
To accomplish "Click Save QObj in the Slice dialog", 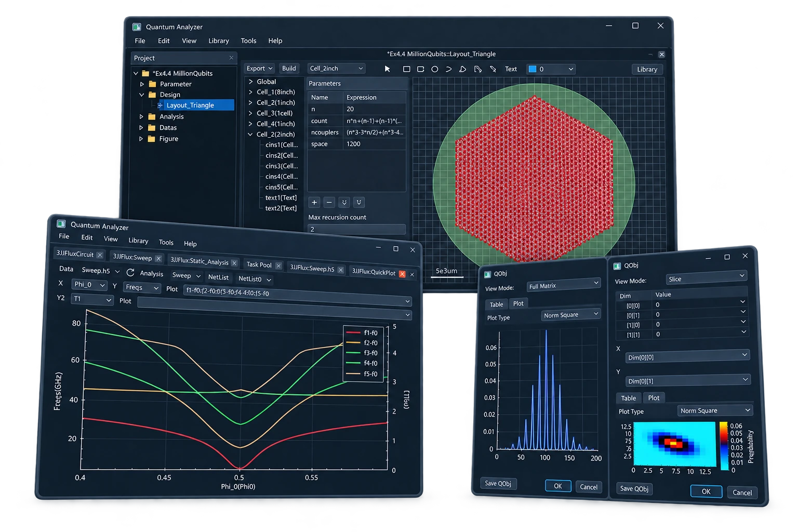I will click(634, 488).
